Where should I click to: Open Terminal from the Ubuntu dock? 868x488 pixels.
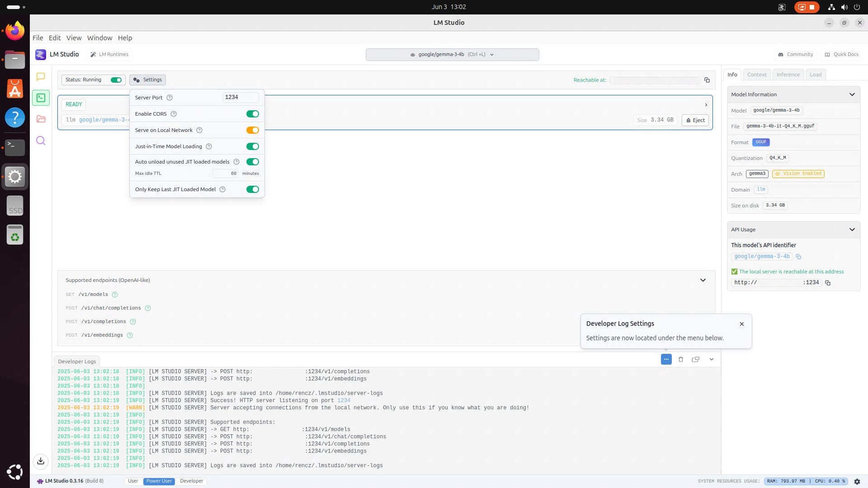15,147
